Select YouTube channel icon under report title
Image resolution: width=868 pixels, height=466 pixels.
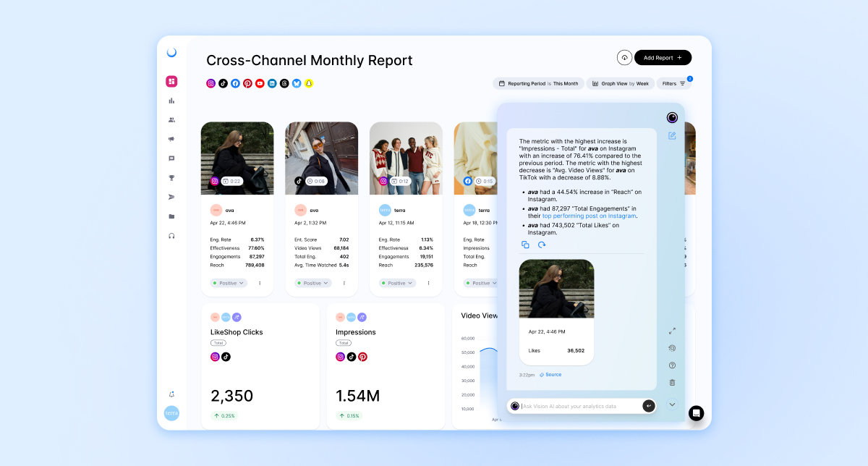click(260, 83)
